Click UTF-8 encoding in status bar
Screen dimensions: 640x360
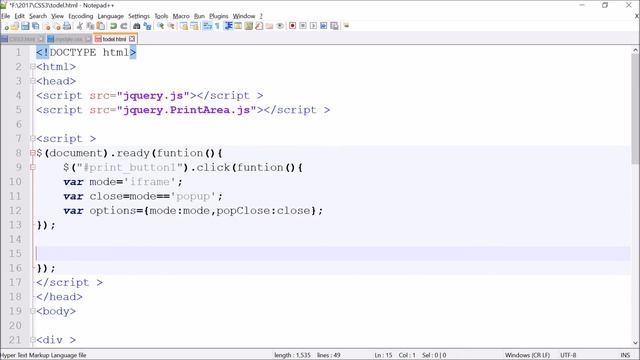(568, 355)
